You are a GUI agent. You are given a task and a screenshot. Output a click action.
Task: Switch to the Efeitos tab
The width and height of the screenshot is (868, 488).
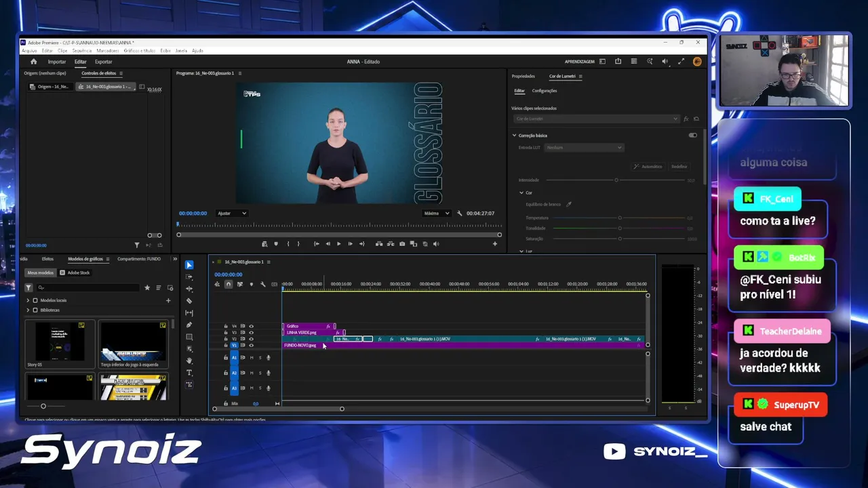click(x=47, y=259)
